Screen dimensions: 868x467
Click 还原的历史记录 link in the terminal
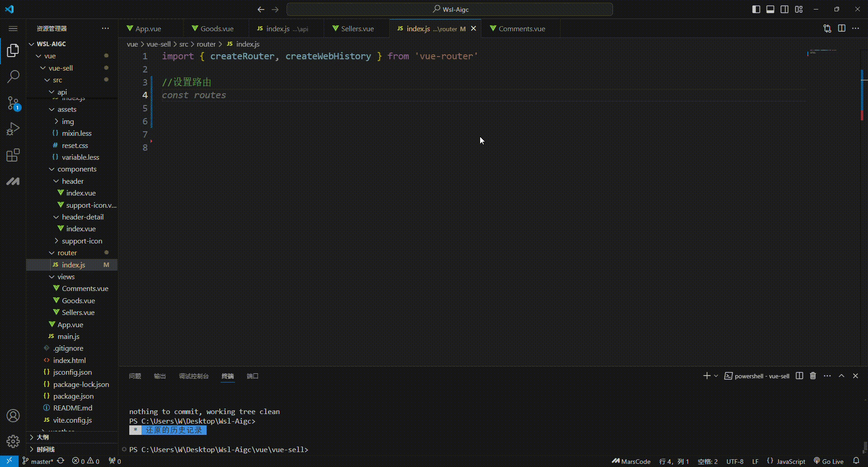pyautogui.click(x=175, y=430)
